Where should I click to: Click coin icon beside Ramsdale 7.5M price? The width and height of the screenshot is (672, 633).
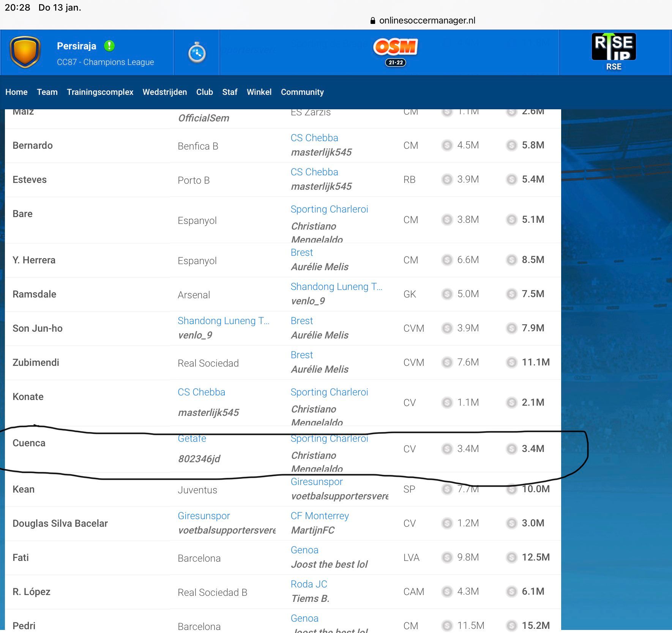[512, 294]
